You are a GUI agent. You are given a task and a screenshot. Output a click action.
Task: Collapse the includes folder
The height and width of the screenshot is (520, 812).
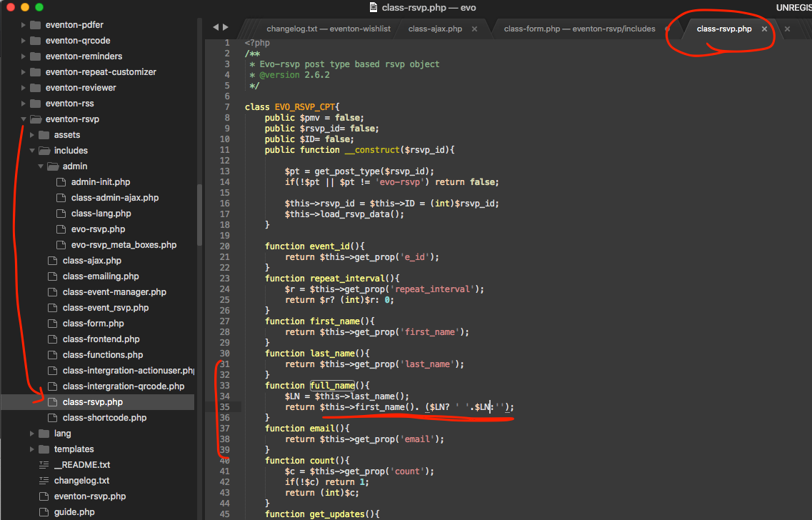click(x=32, y=151)
